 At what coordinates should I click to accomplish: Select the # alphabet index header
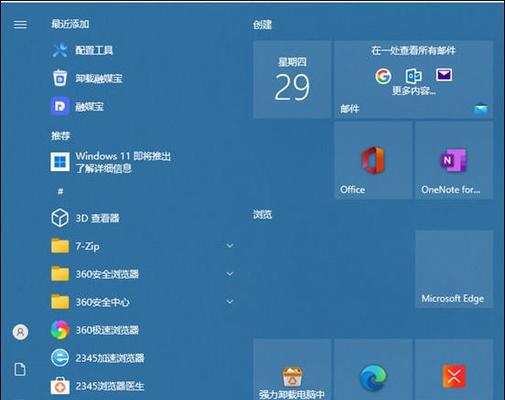point(60,191)
